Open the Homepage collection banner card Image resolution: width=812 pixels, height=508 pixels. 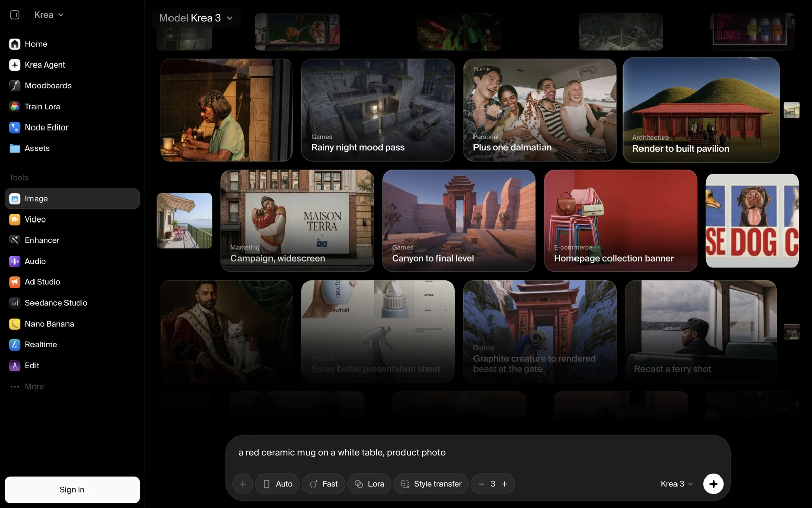point(621,220)
